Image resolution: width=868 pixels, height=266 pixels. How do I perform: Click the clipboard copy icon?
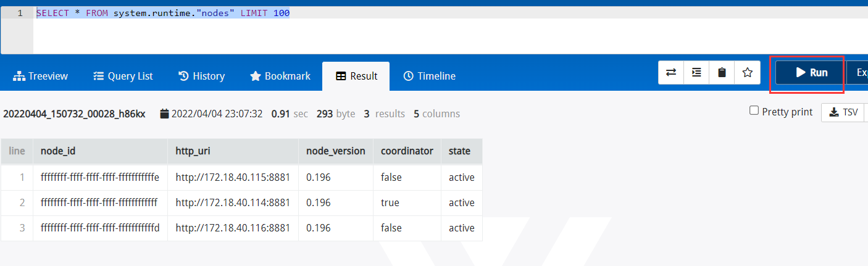722,73
